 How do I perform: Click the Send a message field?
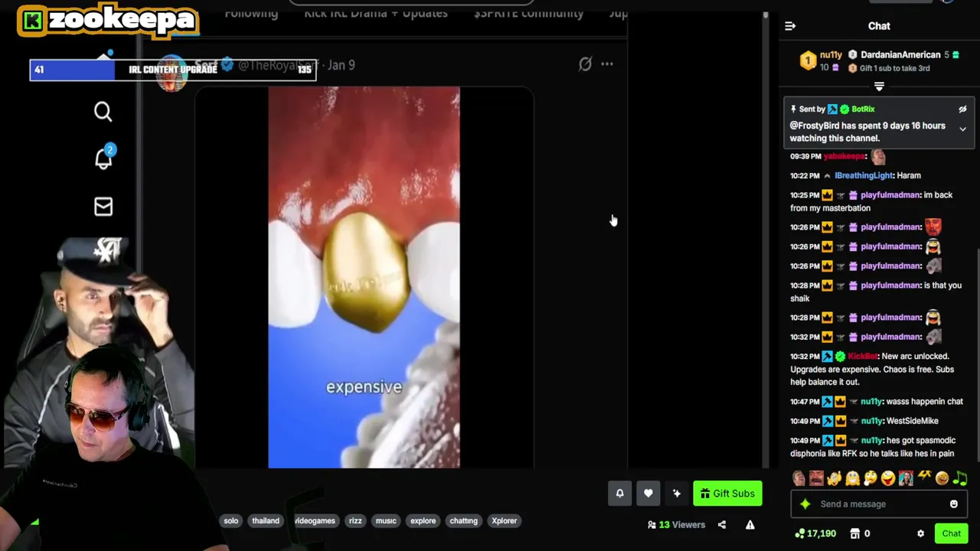click(878, 504)
